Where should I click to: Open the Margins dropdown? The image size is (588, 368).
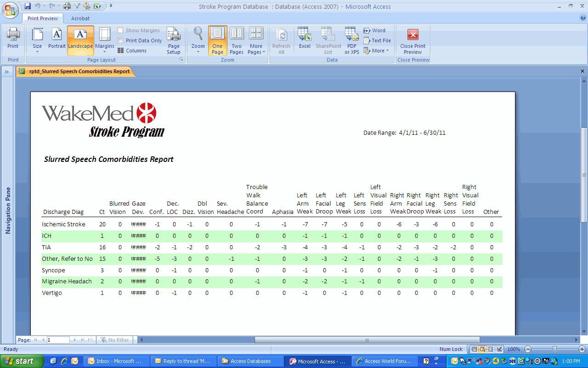(105, 40)
